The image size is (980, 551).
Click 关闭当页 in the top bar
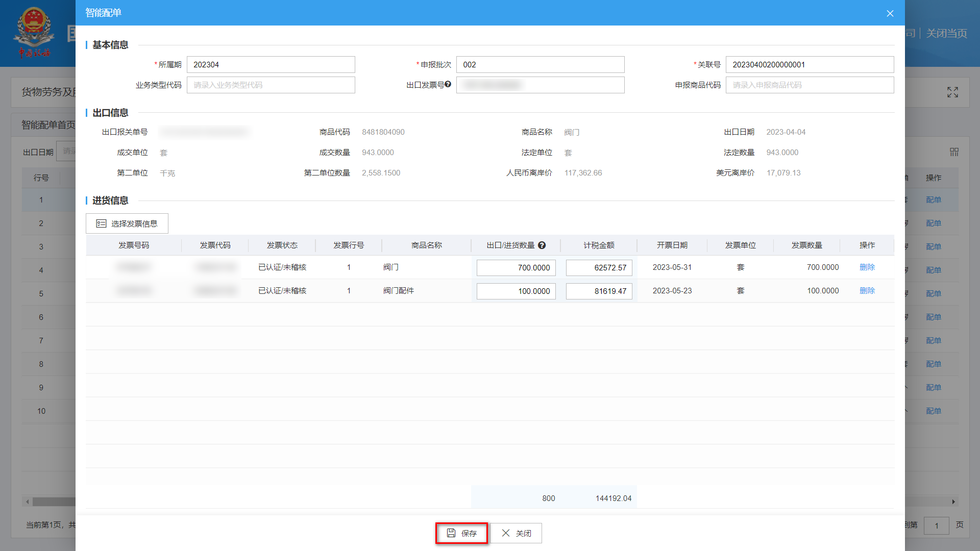(946, 34)
